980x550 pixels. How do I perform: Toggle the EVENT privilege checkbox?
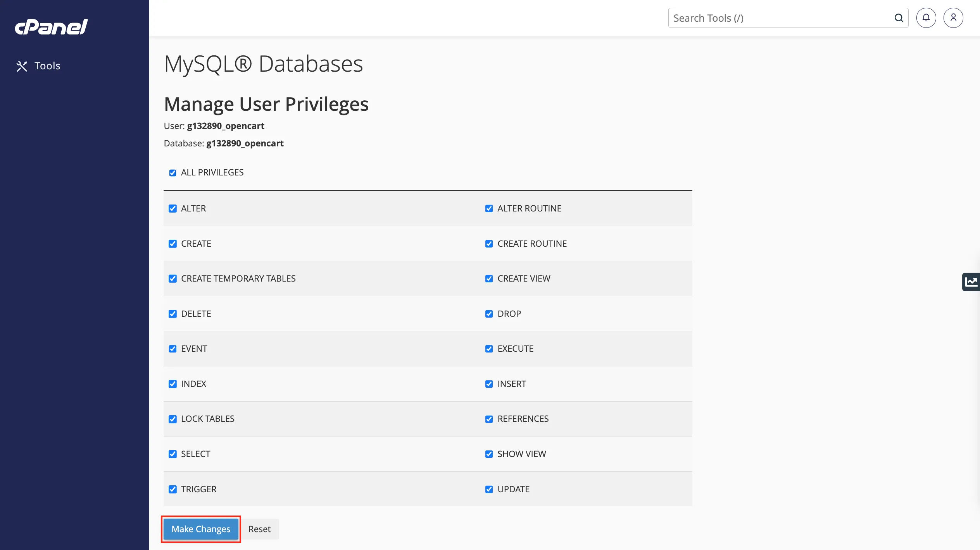(173, 349)
